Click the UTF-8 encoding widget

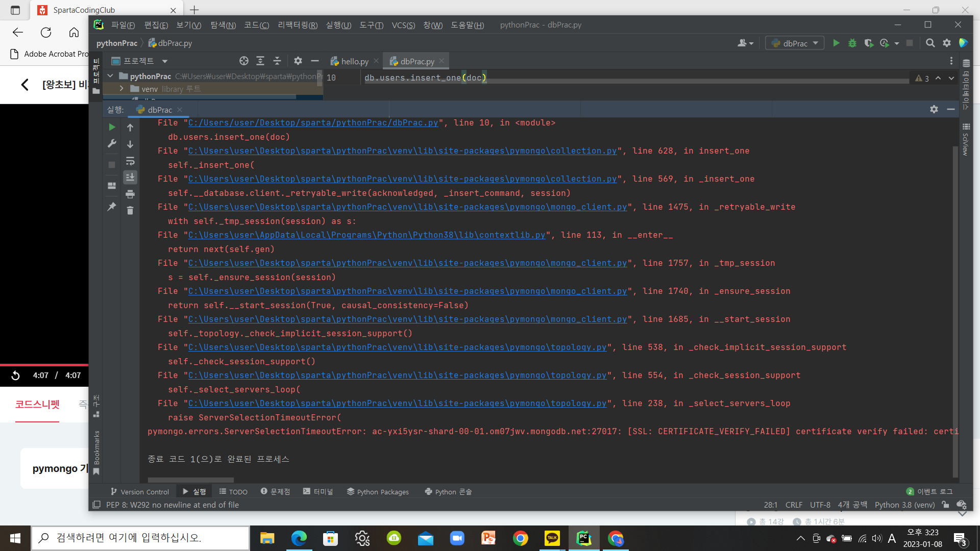(820, 505)
